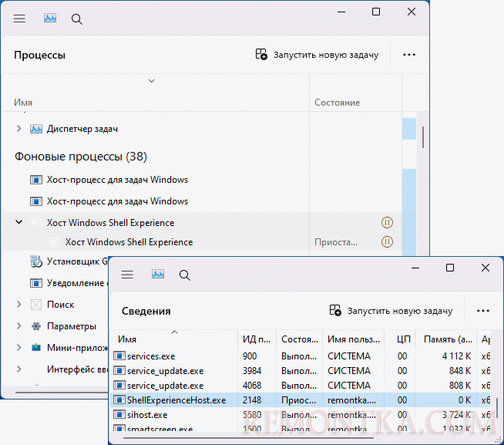Expand Диспетчер задач process row
Image resolution: width=504 pixels, height=445 pixels.
pos(18,129)
